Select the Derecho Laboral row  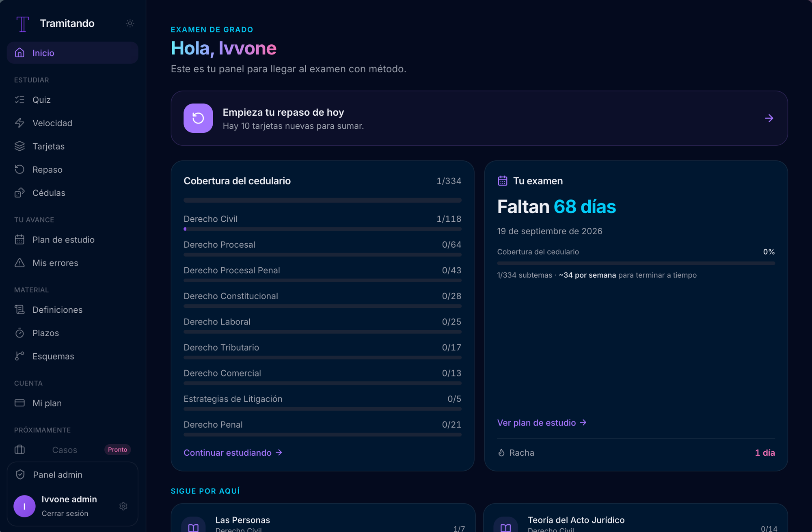pyautogui.click(x=322, y=325)
